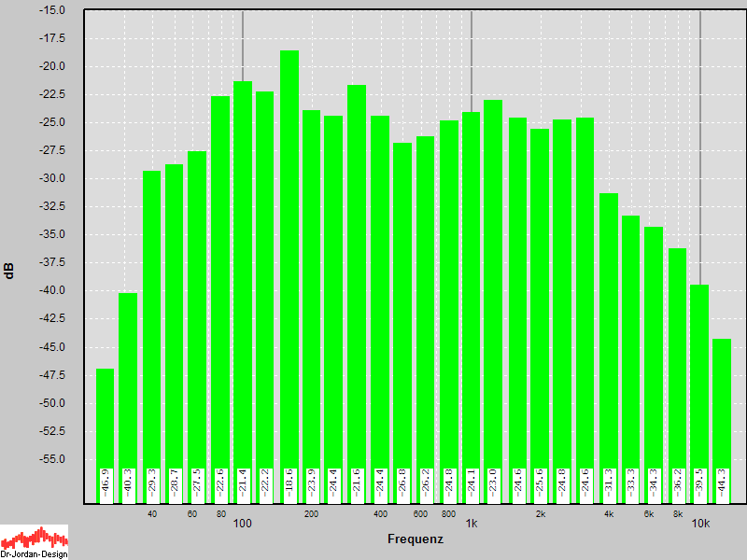Click the dB axis title
This screenshot has width=747, height=560.
pos(9,271)
